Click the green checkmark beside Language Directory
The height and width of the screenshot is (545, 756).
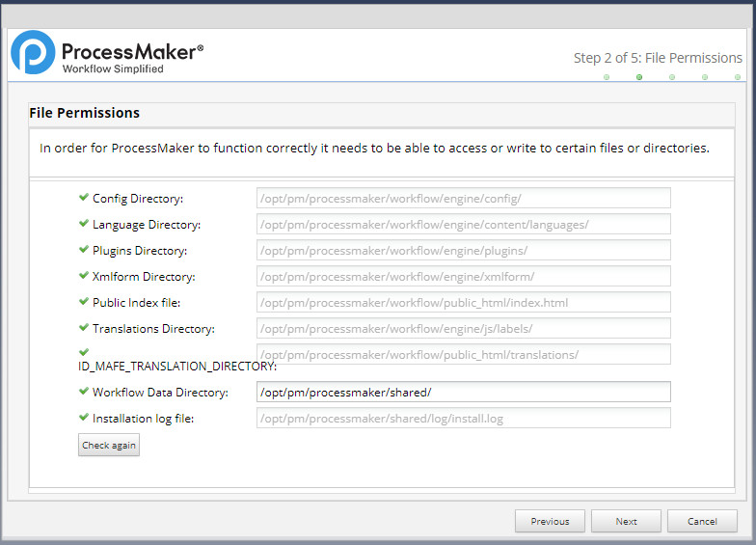click(x=84, y=223)
